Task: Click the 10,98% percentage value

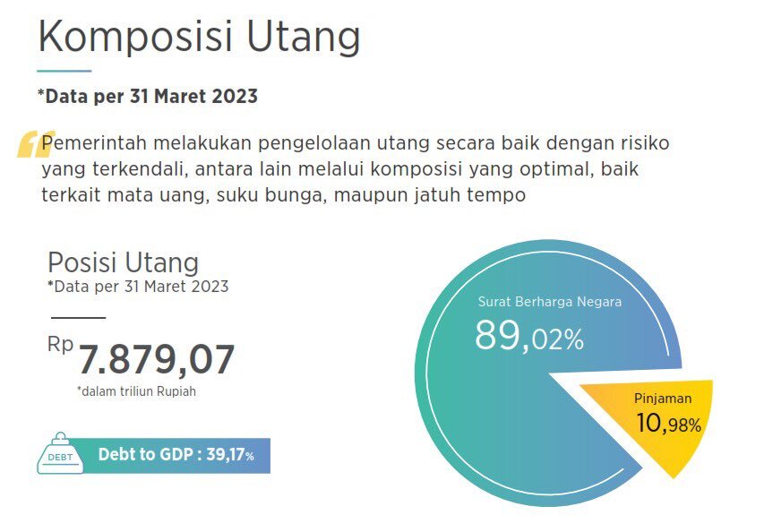Action: tap(667, 423)
